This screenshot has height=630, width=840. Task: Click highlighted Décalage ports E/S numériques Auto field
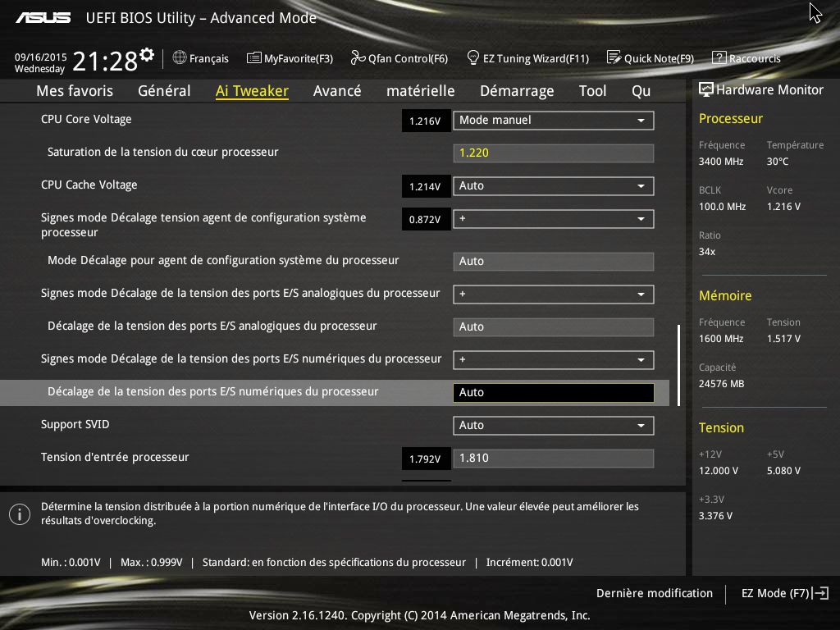pyautogui.click(x=554, y=393)
